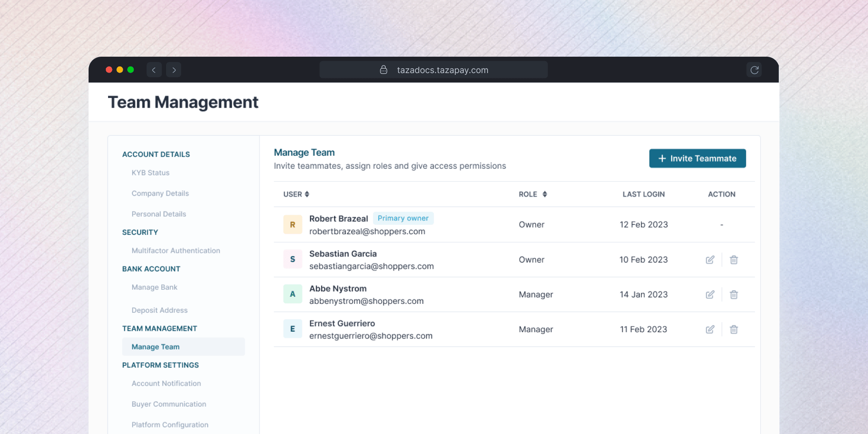Click the lock icon in address bar
Screen dimensions: 868x434
click(384, 70)
